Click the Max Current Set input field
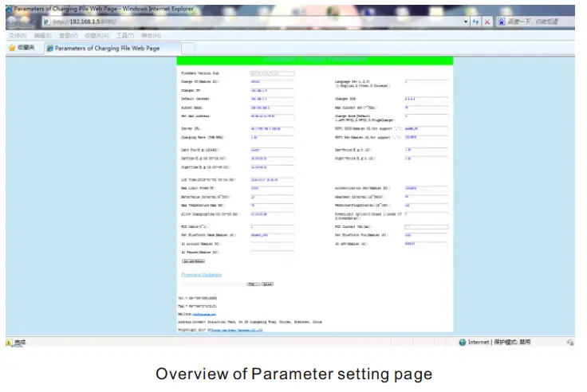The width and height of the screenshot is (587, 392). tap(426, 108)
